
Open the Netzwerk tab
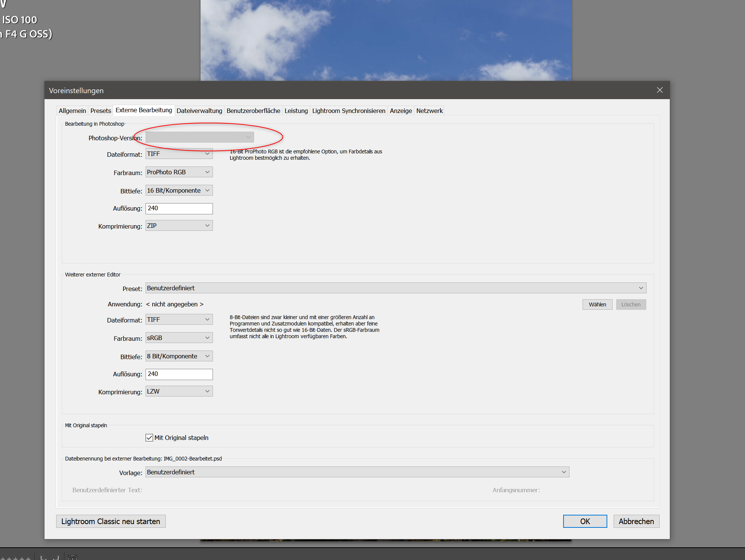click(x=429, y=110)
